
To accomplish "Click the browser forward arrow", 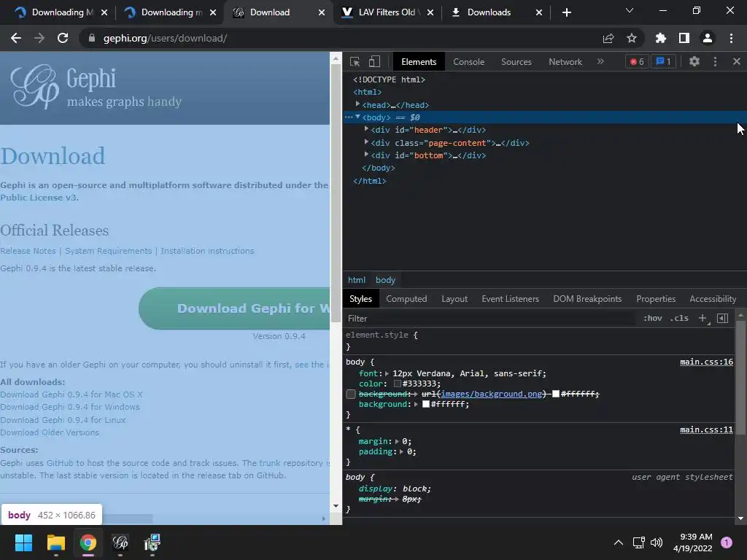I will click(x=39, y=38).
